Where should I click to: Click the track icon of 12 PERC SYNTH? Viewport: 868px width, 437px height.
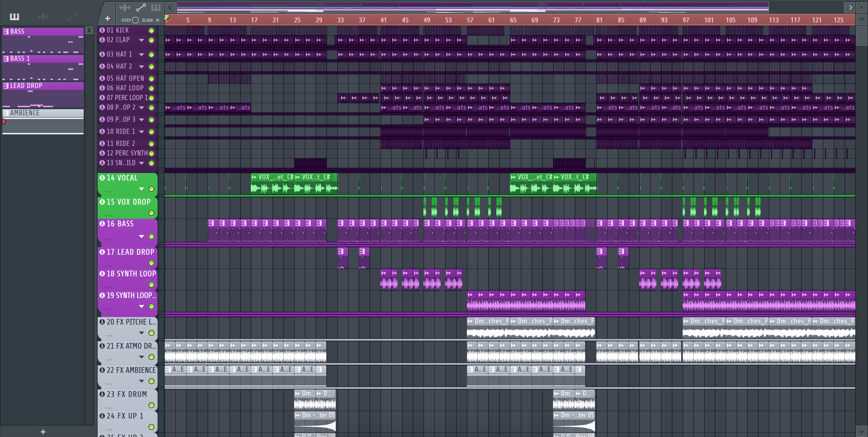click(x=102, y=153)
